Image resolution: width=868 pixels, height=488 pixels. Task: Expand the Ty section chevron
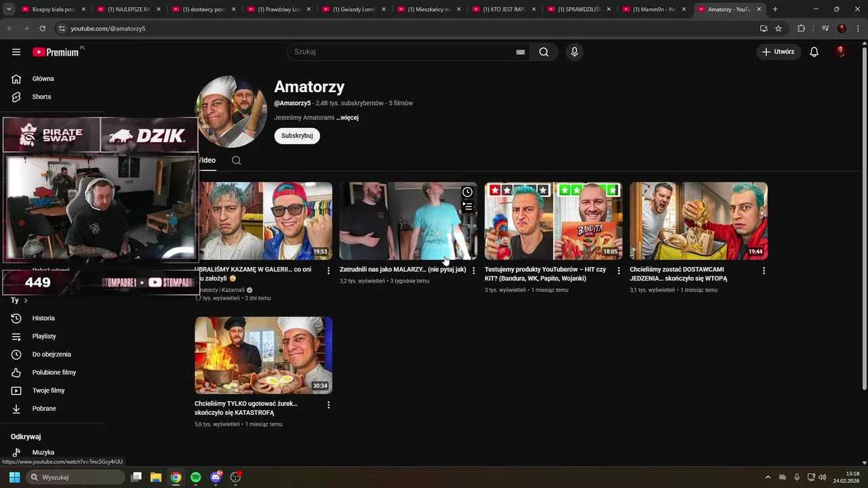(x=26, y=300)
